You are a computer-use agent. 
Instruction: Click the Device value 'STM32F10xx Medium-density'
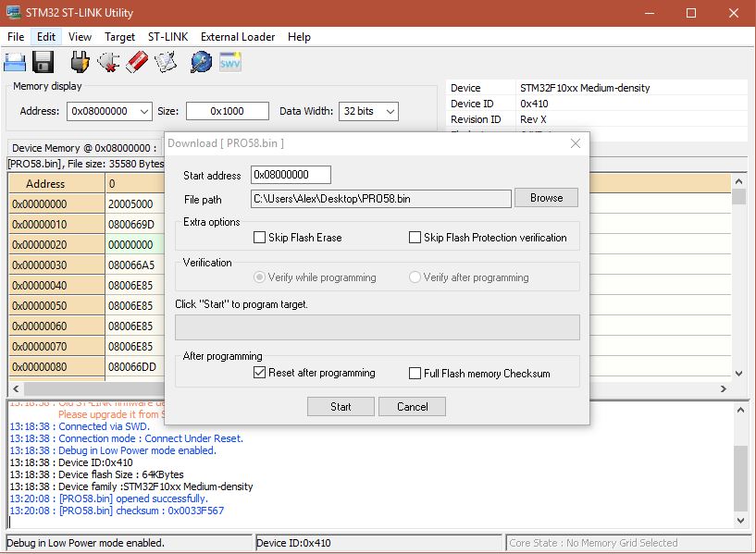(x=585, y=88)
